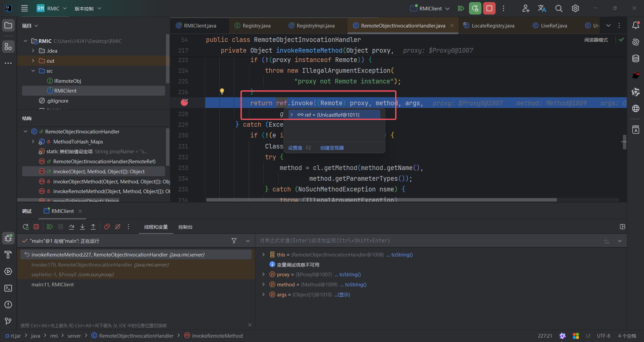This screenshot has width=644, height=342.
Task: Click the Set Value link
Action: [295, 148]
